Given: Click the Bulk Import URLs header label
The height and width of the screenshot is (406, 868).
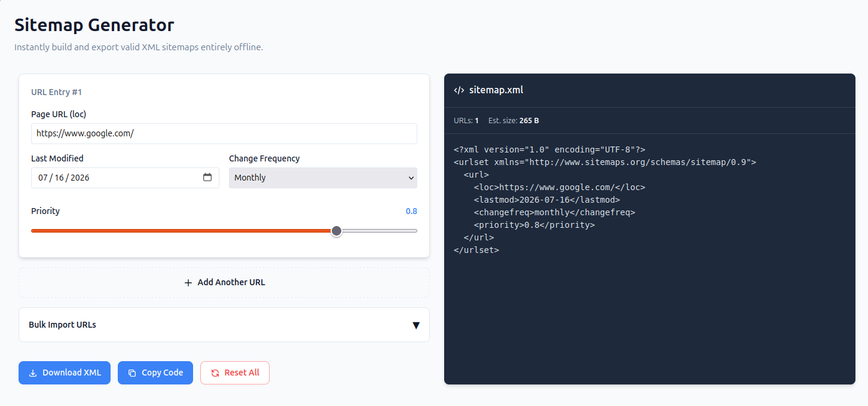Looking at the screenshot, I should [62, 325].
